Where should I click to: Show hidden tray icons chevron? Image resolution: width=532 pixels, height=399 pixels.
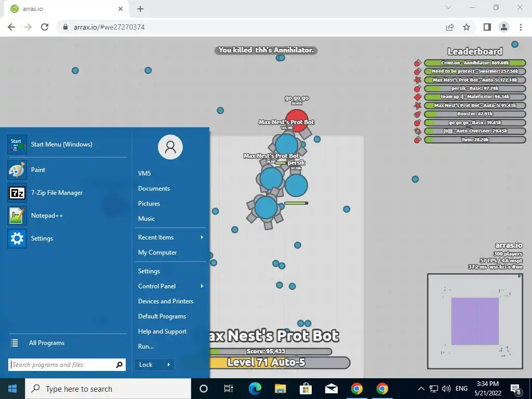coord(421,389)
